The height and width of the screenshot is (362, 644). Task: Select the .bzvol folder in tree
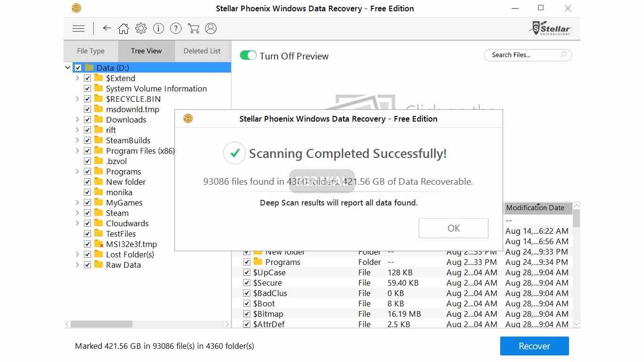[116, 161]
